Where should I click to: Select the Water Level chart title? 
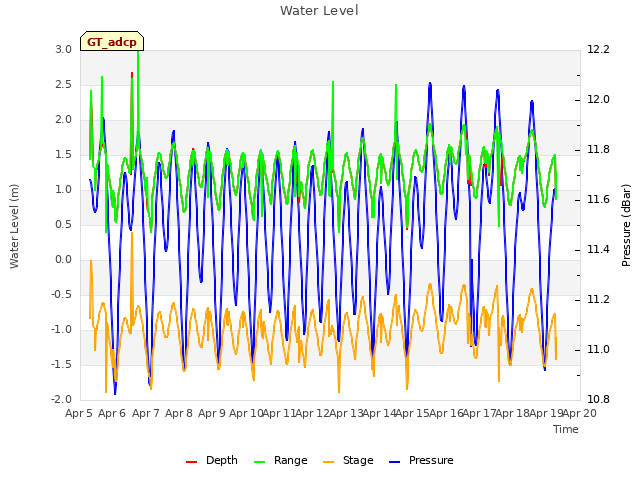coord(319,11)
